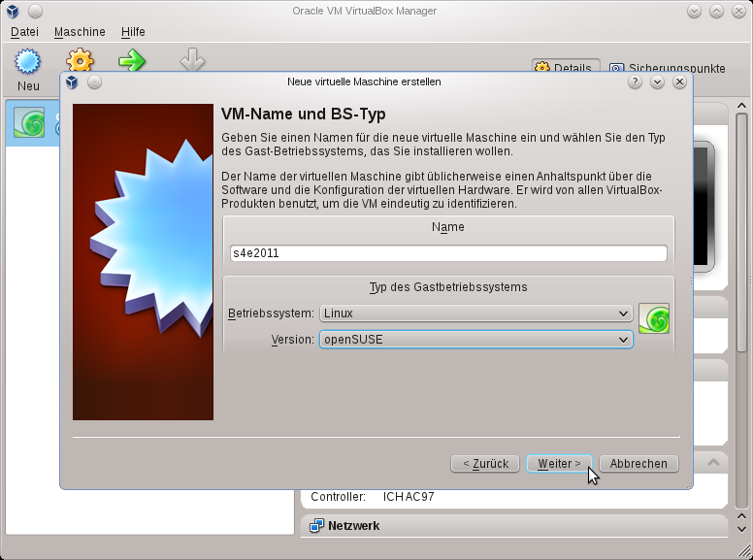Click the scroll down arrow at bottom right
Viewport: 753px width, 560px height.
pyautogui.click(x=741, y=529)
